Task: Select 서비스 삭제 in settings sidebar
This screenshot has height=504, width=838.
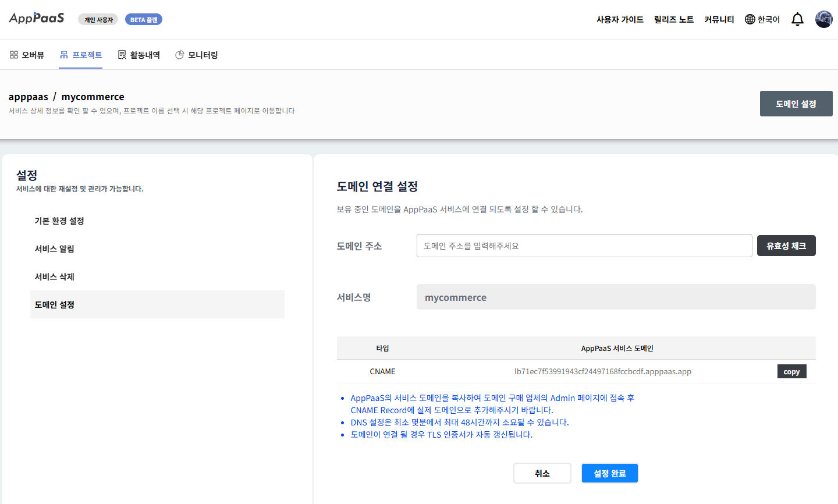Action: click(55, 276)
